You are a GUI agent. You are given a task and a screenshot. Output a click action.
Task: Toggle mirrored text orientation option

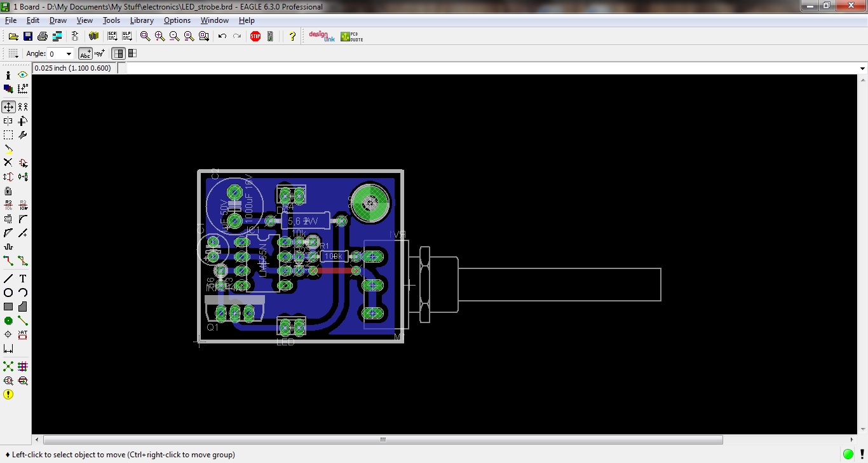click(100, 54)
